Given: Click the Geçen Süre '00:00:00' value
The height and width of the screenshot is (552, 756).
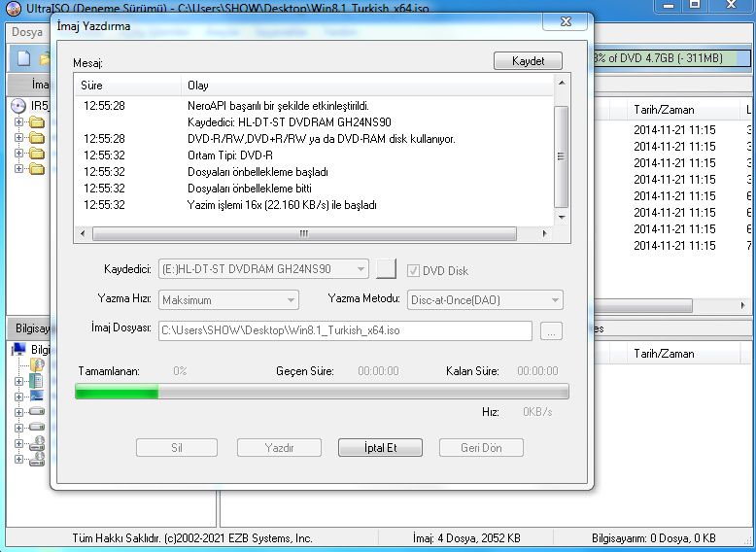Looking at the screenshot, I should pos(378,370).
